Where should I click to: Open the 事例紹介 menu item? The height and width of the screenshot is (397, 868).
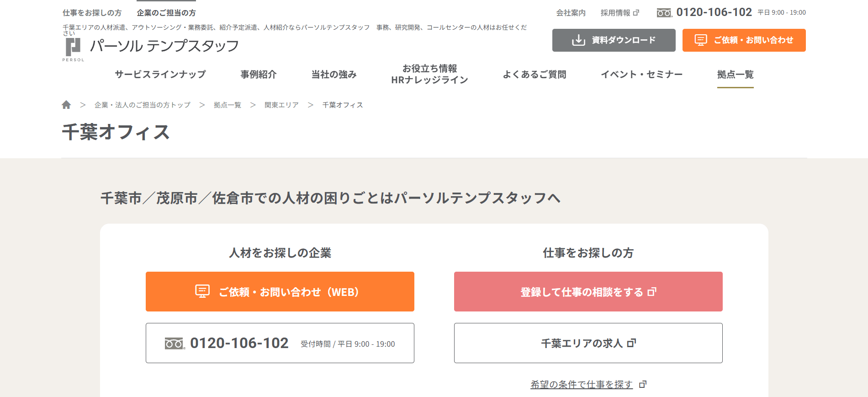click(x=259, y=74)
